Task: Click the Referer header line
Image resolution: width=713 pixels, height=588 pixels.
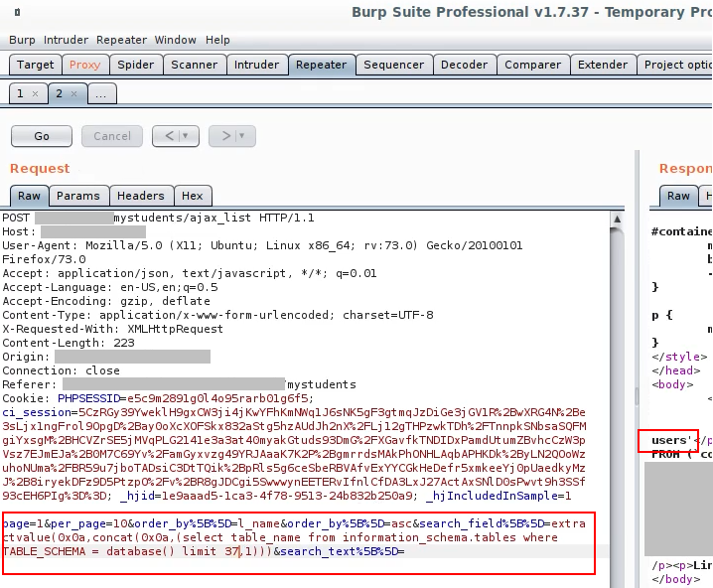Action: point(179,384)
